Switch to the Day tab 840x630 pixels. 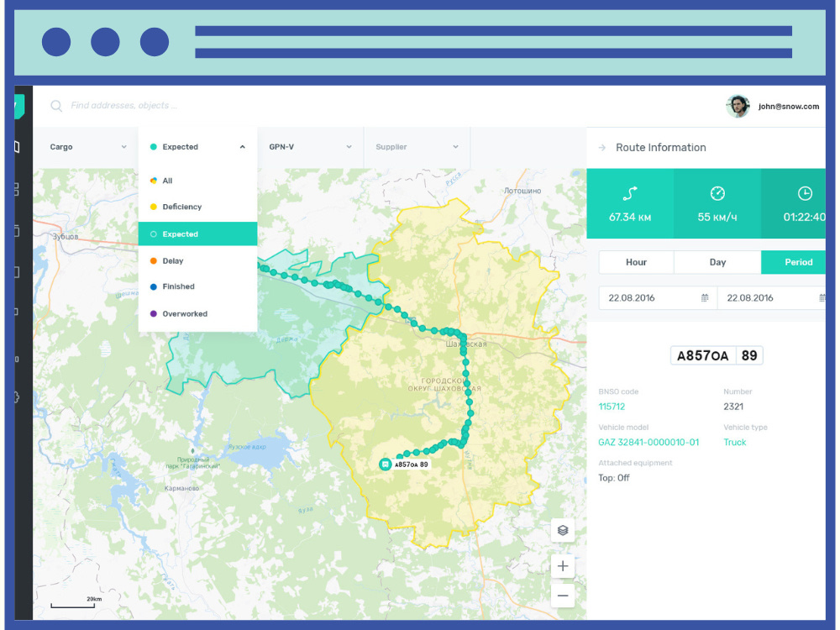(717, 262)
